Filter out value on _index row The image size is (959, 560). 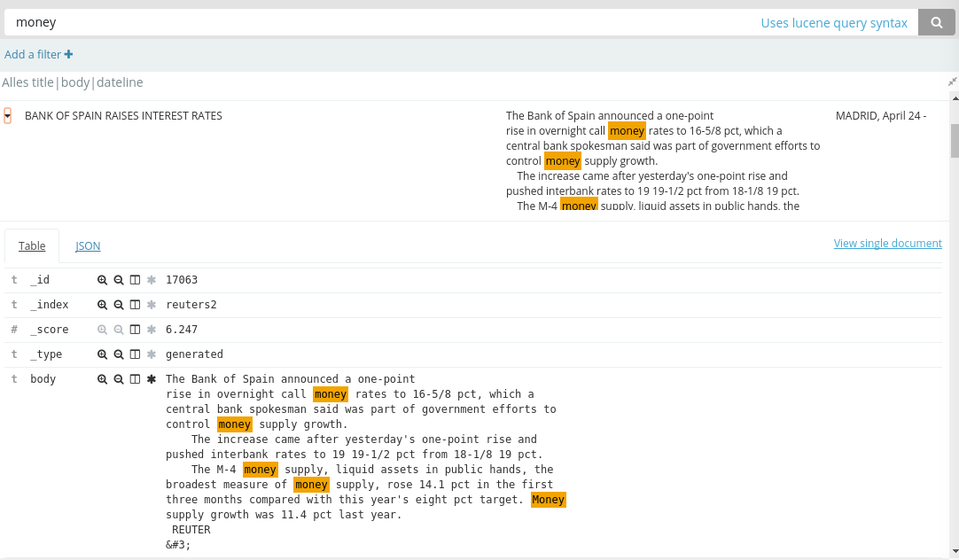(x=119, y=305)
